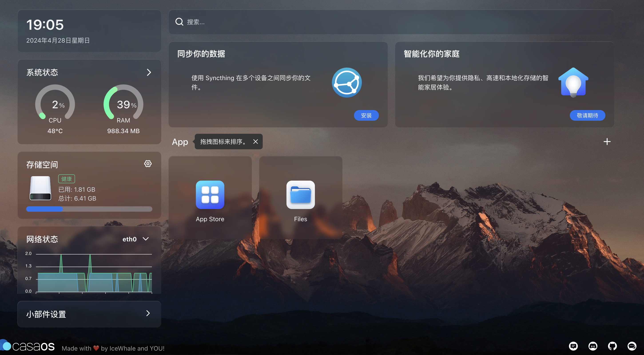Image resolution: width=644 pixels, height=355 pixels.
Task: Open the Discord community icon
Action: (593, 346)
